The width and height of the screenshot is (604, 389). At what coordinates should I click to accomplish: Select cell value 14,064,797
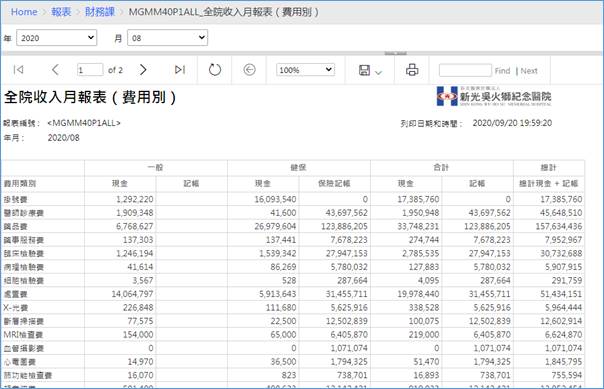(133, 294)
